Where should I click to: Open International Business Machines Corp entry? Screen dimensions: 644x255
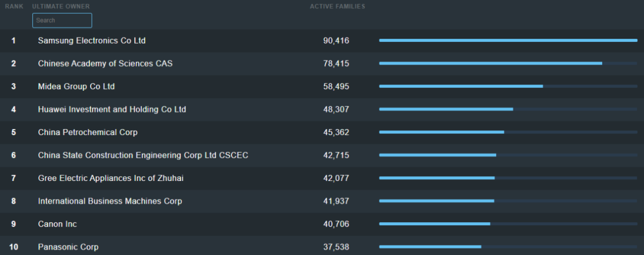click(110, 201)
